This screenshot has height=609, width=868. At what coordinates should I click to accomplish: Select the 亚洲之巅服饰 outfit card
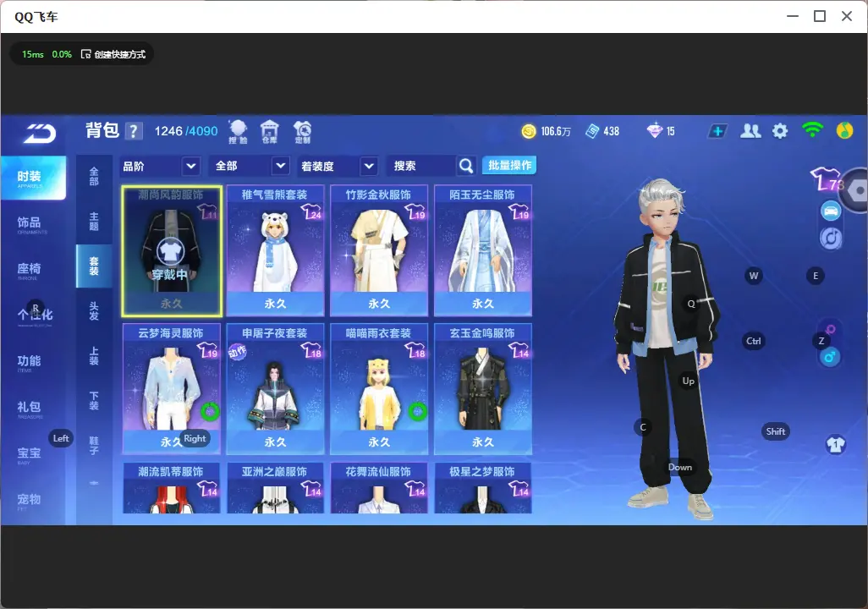(275, 488)
